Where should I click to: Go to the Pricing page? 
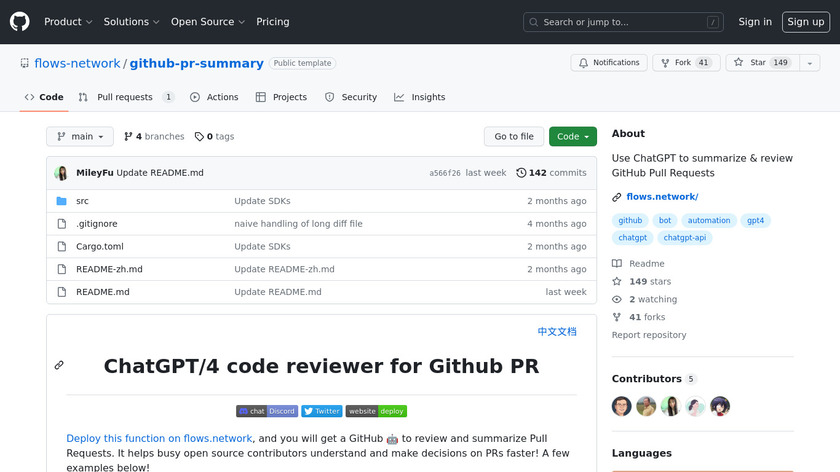pos(273,22)
